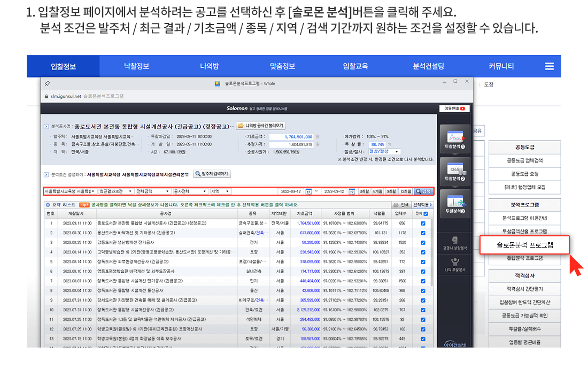Switch to the 커뮤니티 tab

point(501,66)
